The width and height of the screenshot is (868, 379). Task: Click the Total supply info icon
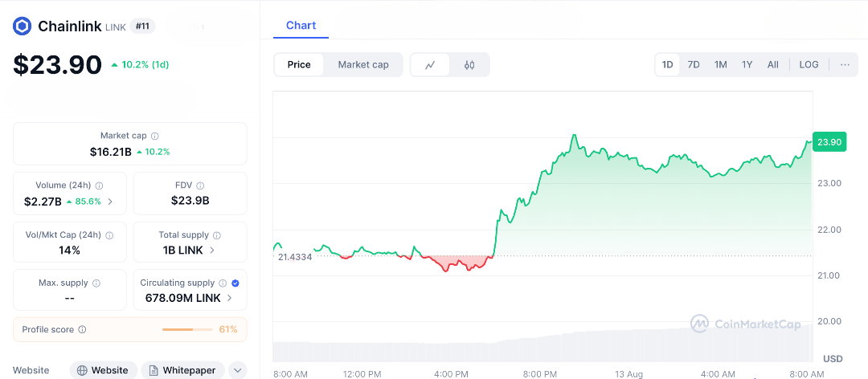217,235
